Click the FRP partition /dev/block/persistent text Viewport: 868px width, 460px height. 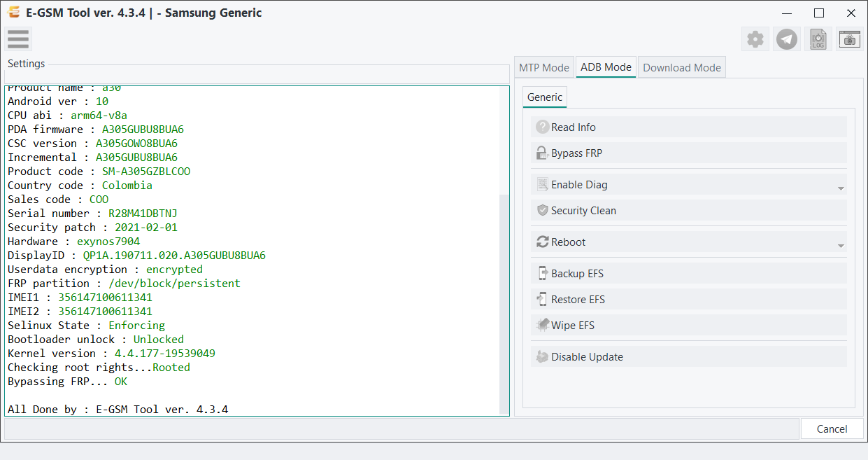[x=124, y=284]
